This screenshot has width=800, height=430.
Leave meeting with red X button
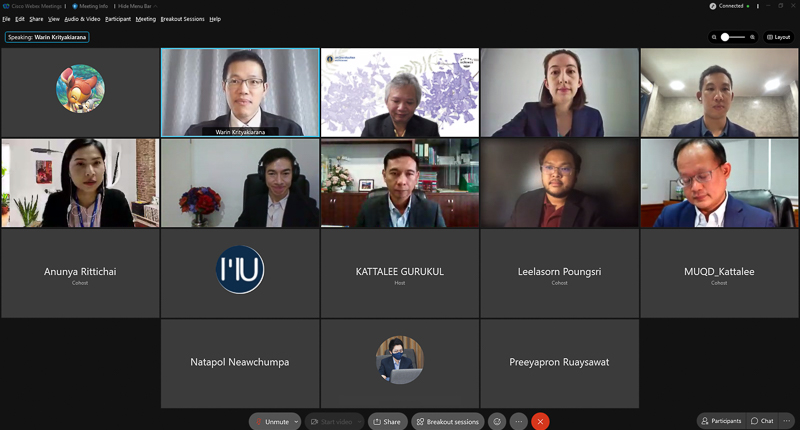pos(540,421)
